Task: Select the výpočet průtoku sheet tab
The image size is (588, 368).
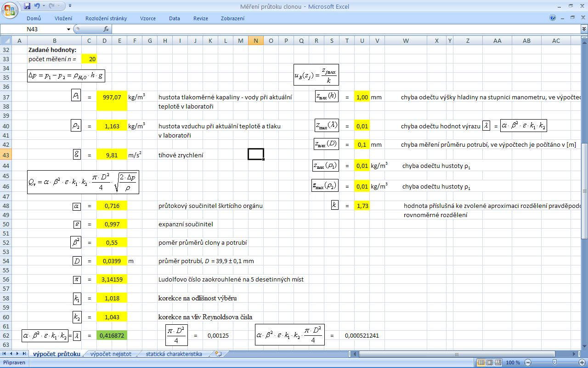Action: click(x=57, y=354)
